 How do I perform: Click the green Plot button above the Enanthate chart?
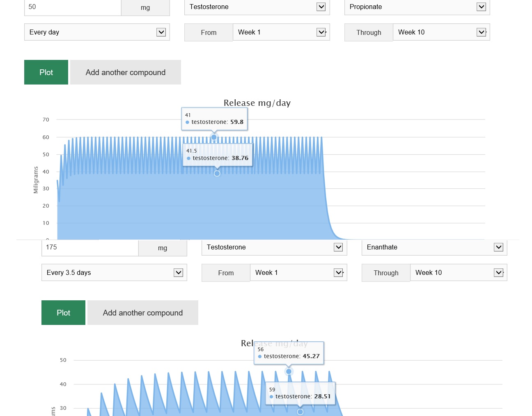[x=63, y=313]
